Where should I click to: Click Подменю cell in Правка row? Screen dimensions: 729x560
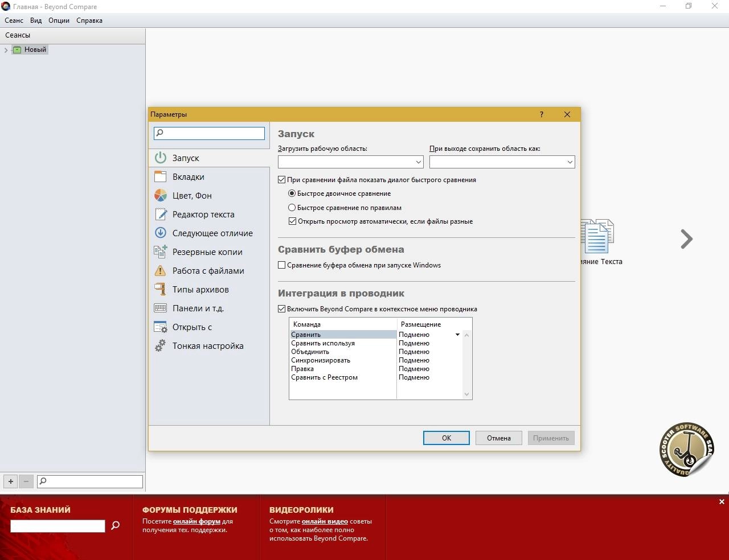click(429, 369)
